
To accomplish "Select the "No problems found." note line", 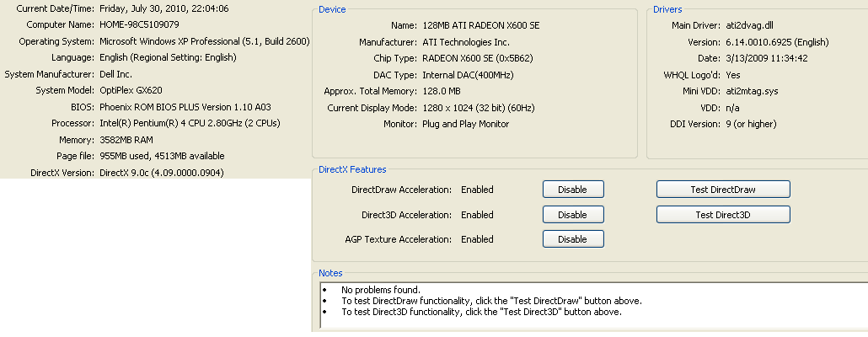I will (380, 290).
